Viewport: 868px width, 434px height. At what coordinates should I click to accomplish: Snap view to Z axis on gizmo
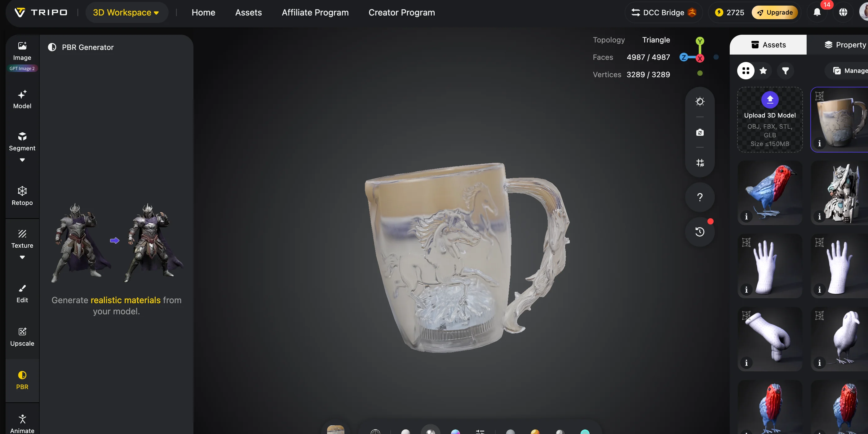683,57
